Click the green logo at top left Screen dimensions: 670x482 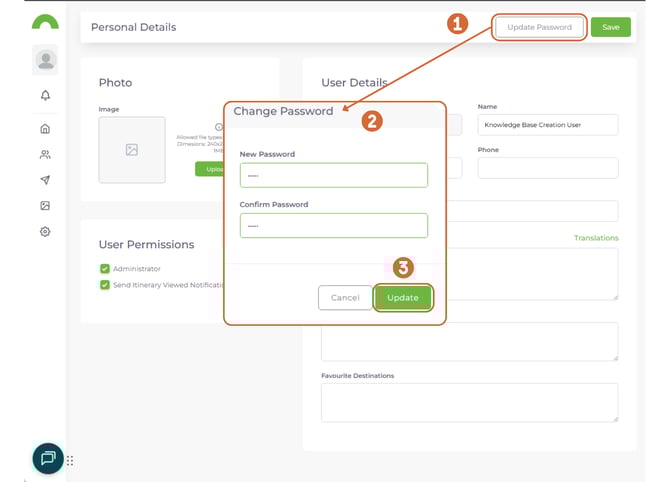coord(45,22)
